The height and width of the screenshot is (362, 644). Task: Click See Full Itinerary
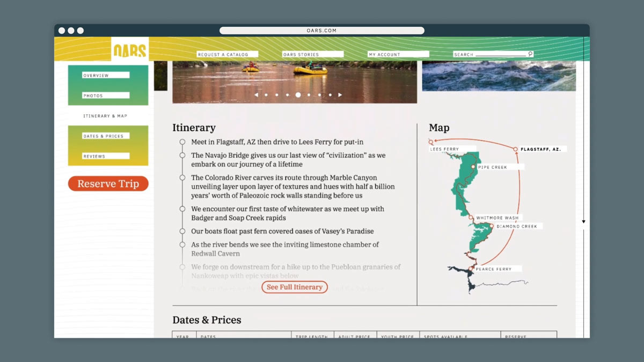(295, 287)
